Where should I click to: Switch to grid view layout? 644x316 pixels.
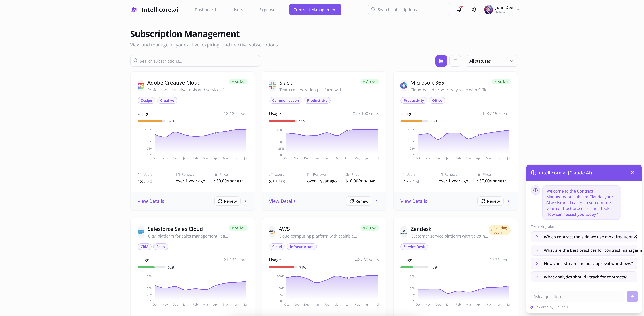click(441, 61)
